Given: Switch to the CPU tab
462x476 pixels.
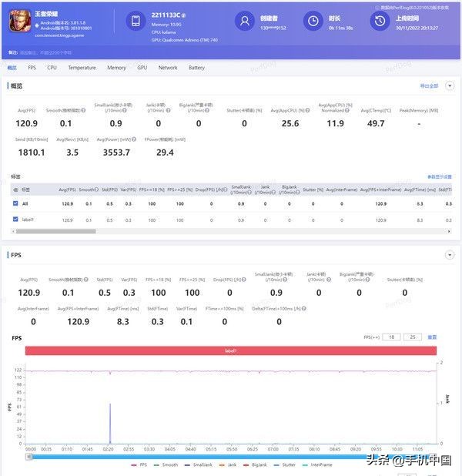Looking at the screenshot, I should tap(52, 68).
